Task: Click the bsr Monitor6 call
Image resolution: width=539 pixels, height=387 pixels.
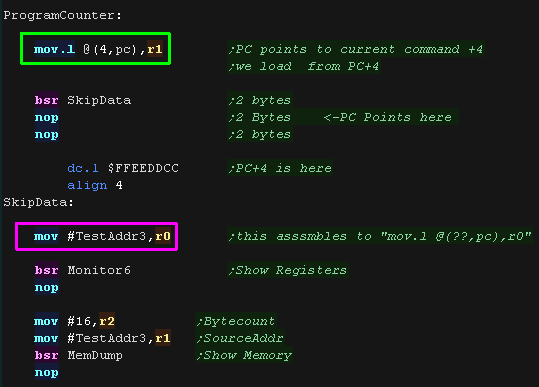Action: (82, 270)
